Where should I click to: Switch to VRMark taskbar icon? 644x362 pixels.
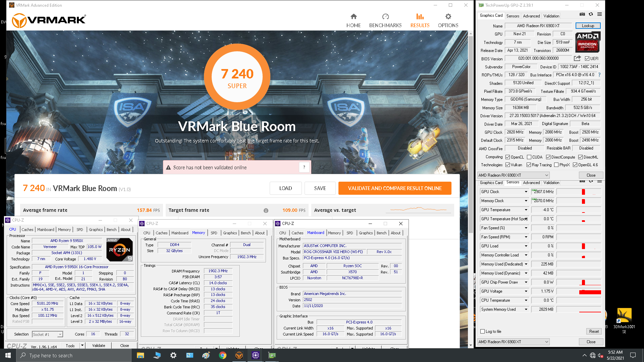[239, 355]
